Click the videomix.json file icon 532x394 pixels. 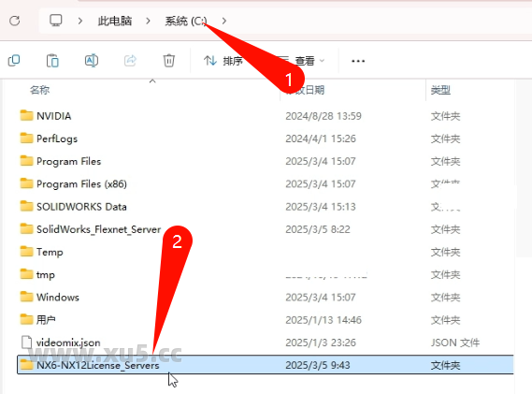(26, 343)
